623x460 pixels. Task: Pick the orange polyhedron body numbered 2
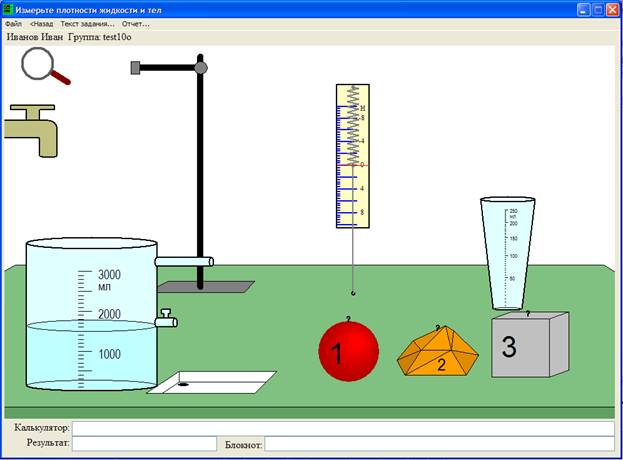(438, 352)
